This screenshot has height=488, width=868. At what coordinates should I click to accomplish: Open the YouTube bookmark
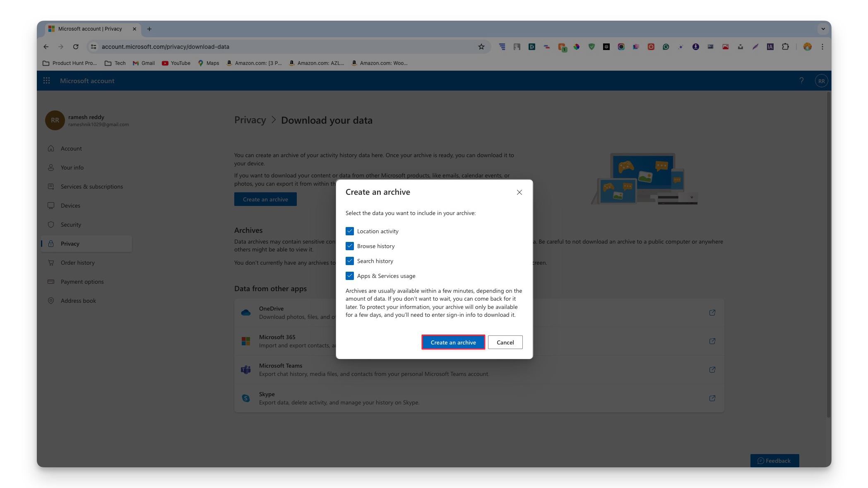tap(176, 63)
